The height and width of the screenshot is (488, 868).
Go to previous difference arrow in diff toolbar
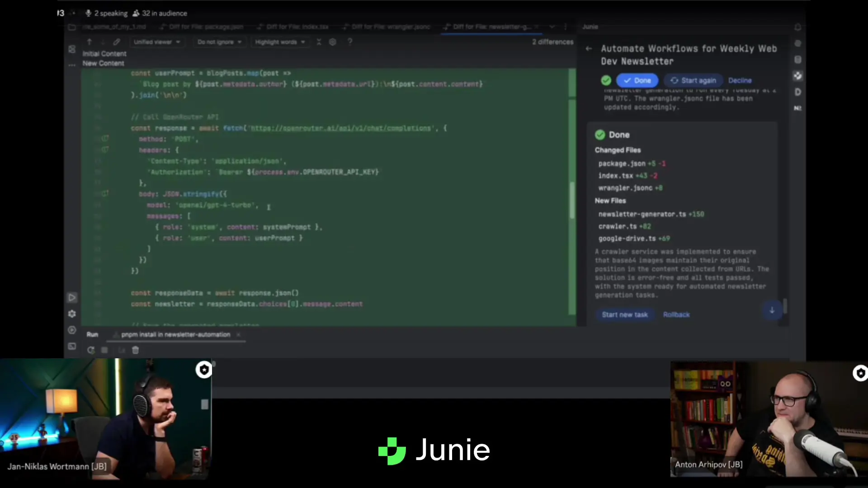coord(89,42)
